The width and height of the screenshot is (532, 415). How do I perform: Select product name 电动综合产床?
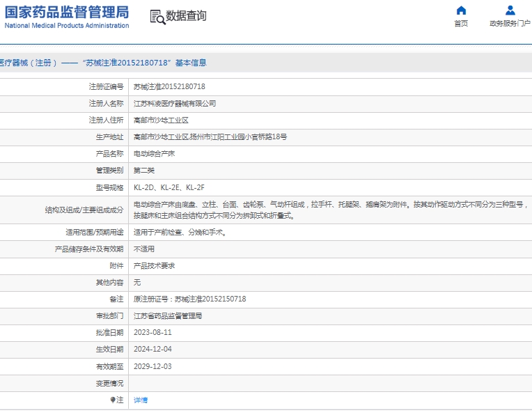point(154,154)
